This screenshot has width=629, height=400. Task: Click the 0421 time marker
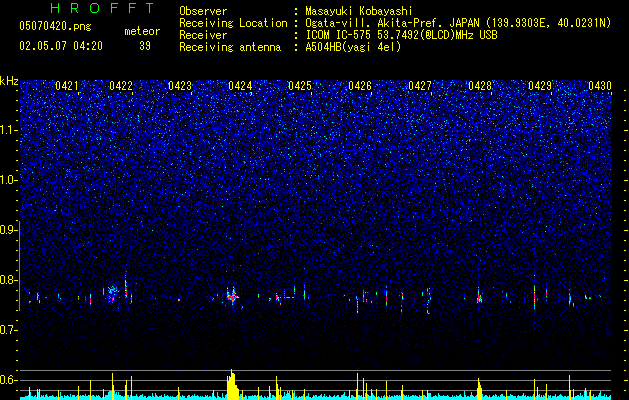(67, 86)
